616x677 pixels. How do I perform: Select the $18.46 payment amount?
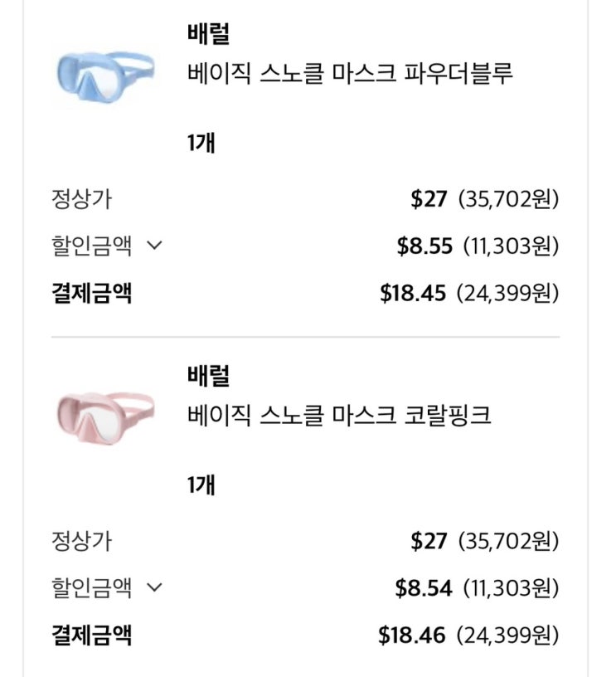412,636
